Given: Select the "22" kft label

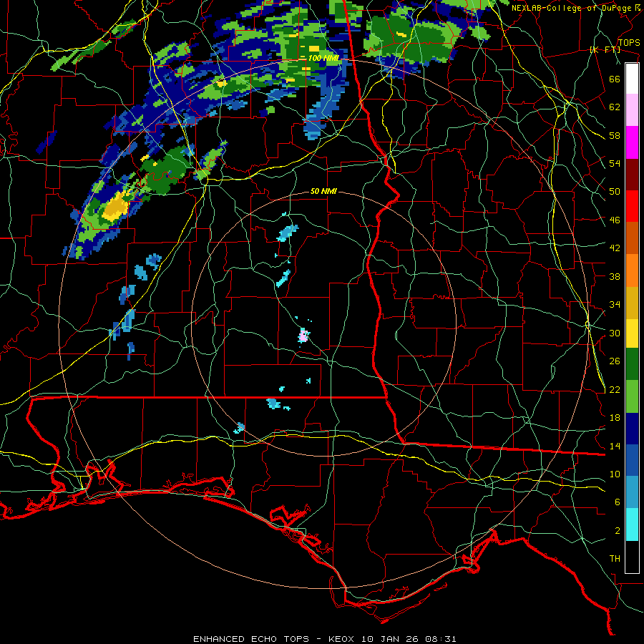Looking at the screenshot, I should [x=615, y=389].
